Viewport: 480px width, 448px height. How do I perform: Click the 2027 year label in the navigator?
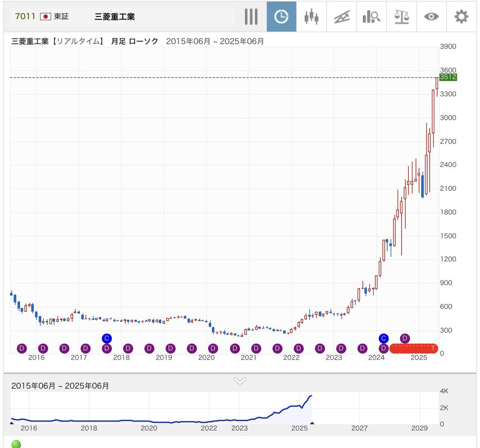coord(360,428)
